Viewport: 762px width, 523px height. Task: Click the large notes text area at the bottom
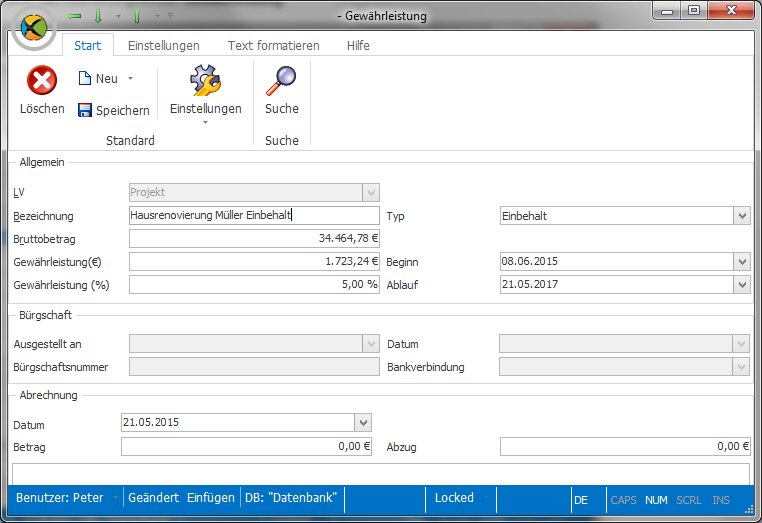point(381,474)
